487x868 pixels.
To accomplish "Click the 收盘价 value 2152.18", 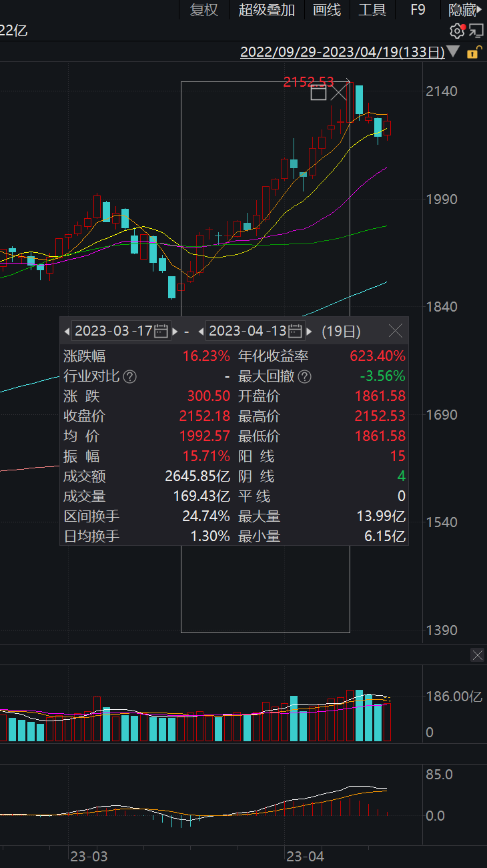I will point(204,416).
